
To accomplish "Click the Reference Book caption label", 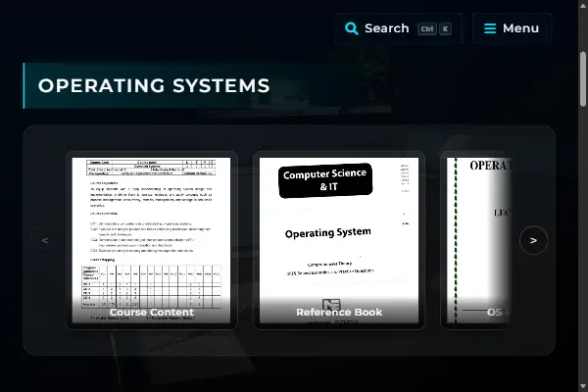I will click(339, 312).
